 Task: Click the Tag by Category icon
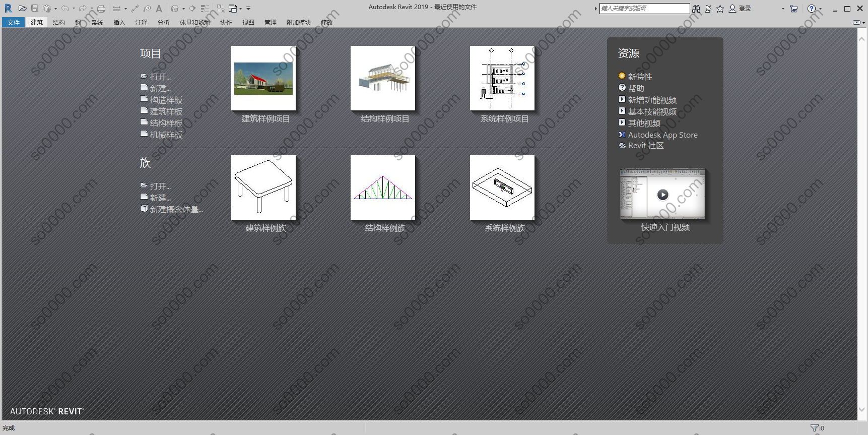tap(147, 9)
